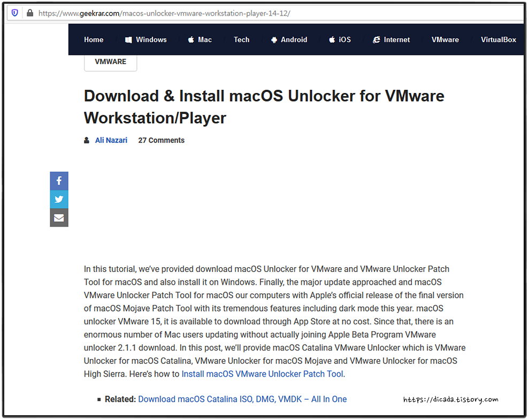Click the article title heading
This screenshot has height=420, width=529.
pyautogui.click(x=264, y=107)
